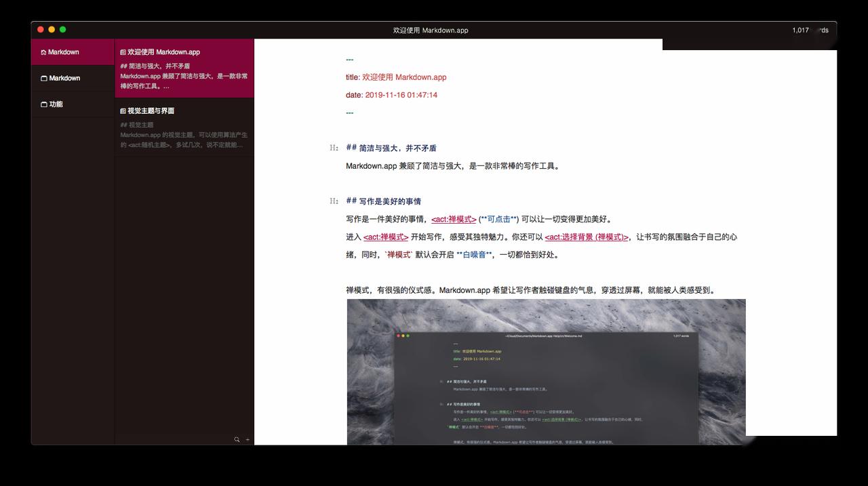Click the note icon beside 视觉主题与界面
Screen dimensions: 868x486
pos(123,111)
